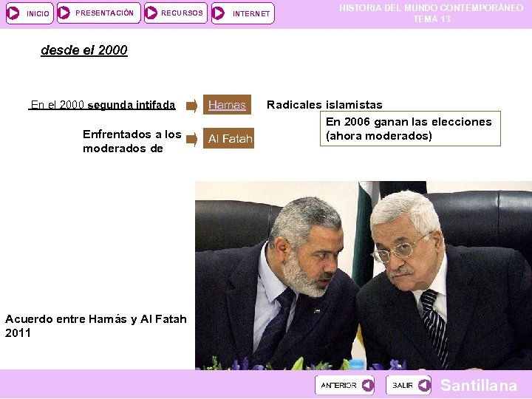Follow the Hamas hyperlink box
Image resolution: width=532 pixels, height=399 pixels.
[227, 104]
